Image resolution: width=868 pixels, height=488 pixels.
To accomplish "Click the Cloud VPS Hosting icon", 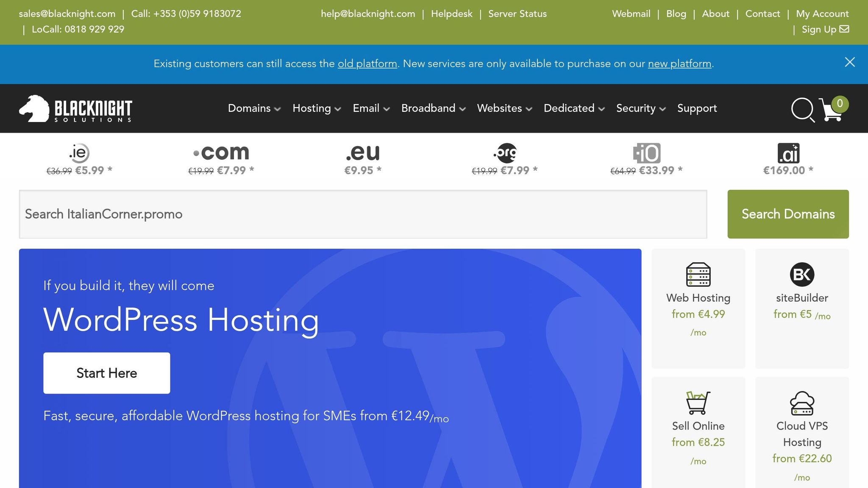I will click(x=802, y=403).
